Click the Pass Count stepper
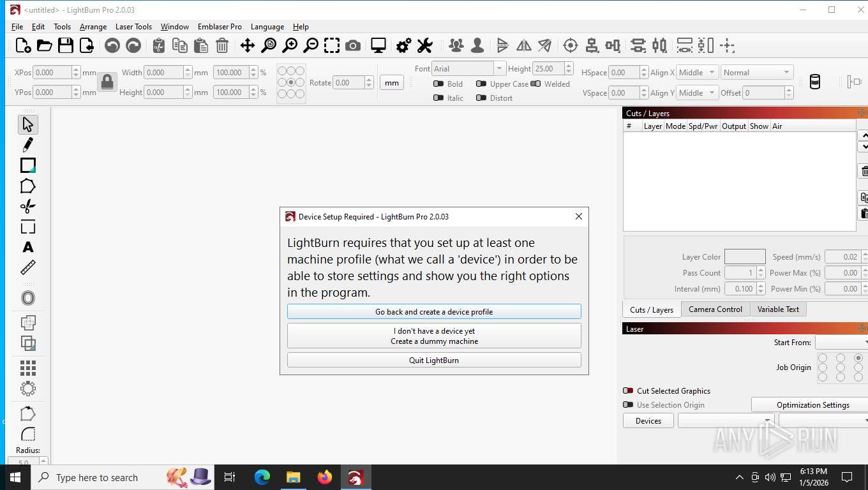Viewport: 868px width, 490px height. pyautogui.click(x=761, y=272)
